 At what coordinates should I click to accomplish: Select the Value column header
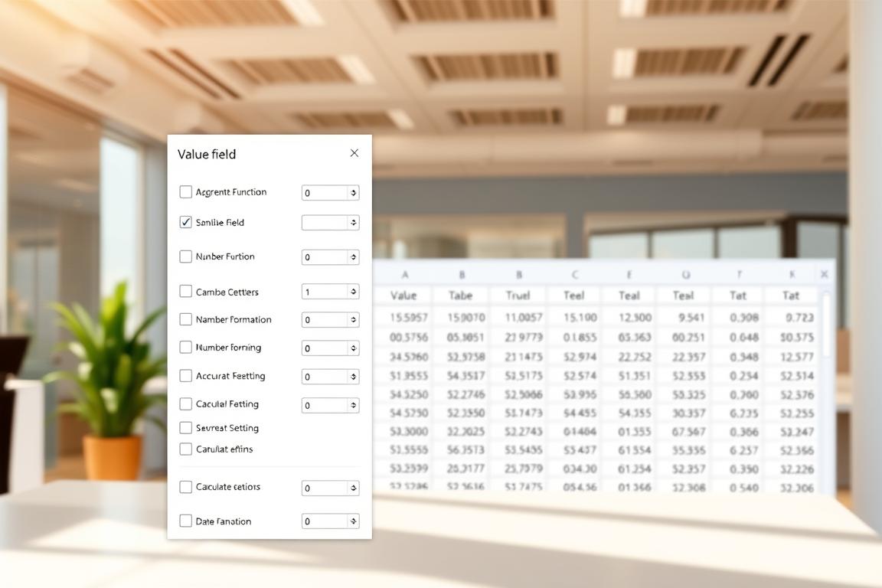point(403,296)
